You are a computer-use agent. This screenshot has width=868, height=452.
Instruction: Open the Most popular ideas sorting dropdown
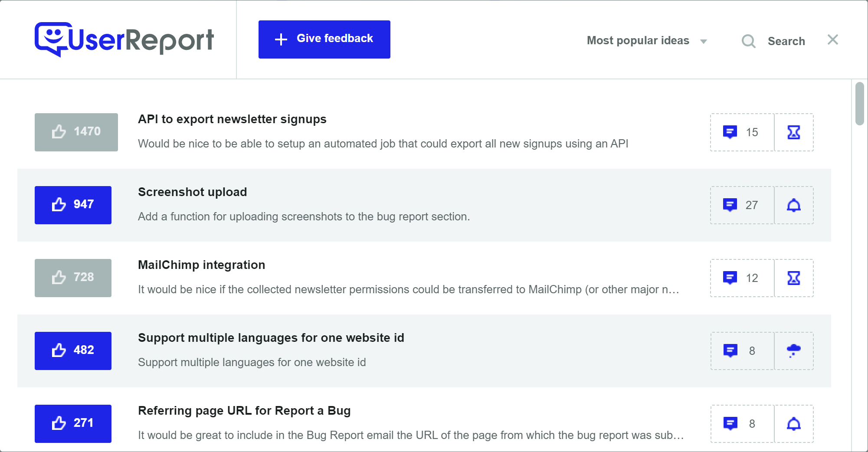(x=638, y=40)
